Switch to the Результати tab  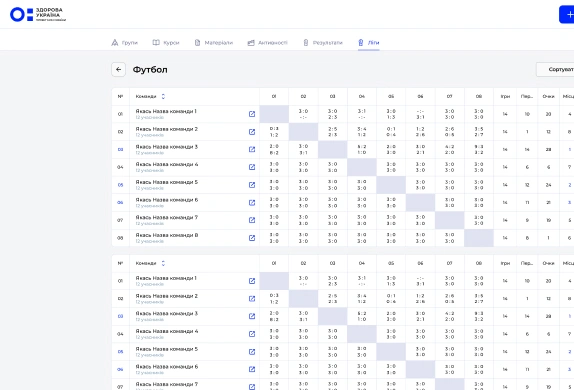pyautogui.click(x=323, y=42)
